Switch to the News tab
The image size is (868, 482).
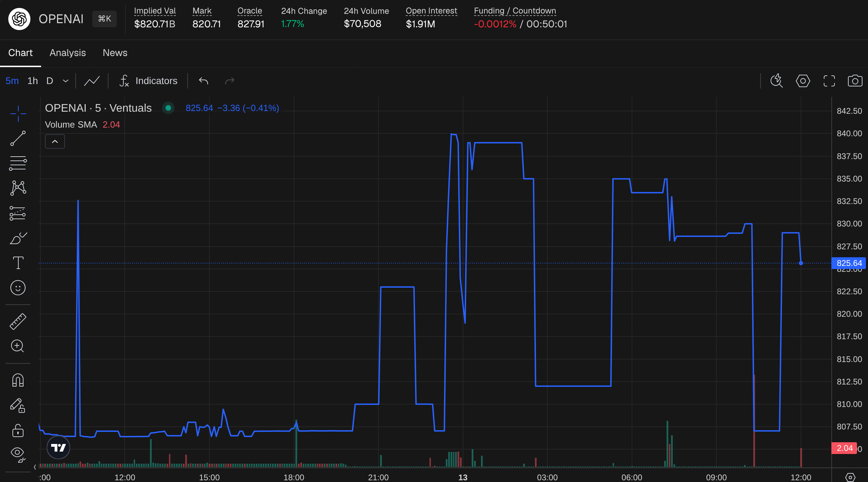coord(115,53)
